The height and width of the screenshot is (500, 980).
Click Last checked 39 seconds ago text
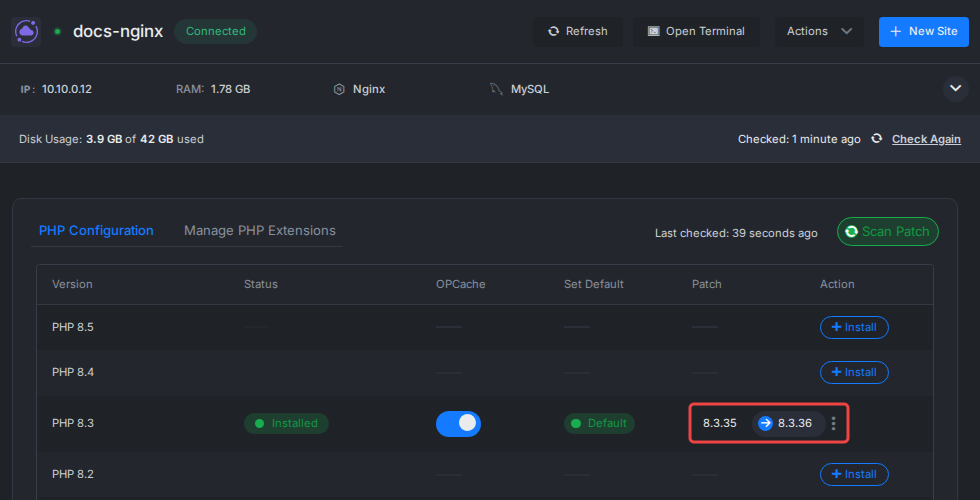click(736, 233)
